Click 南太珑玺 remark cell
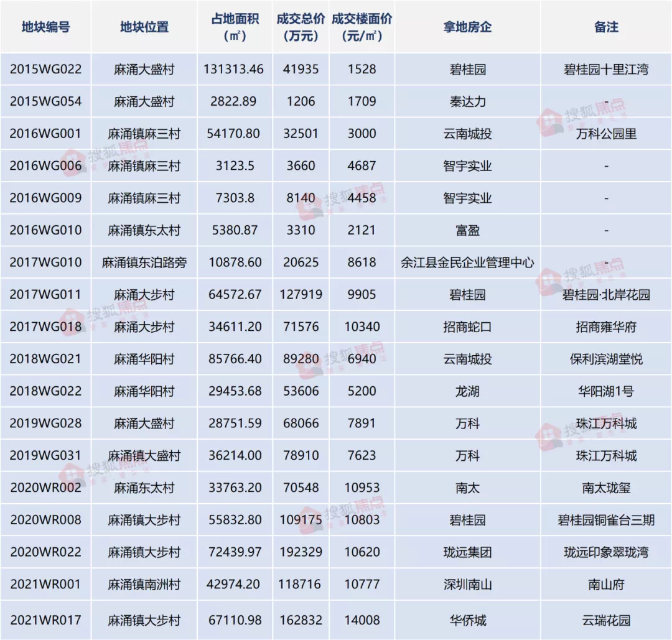This screenshot has height=640, width=672. coord(607,488)
